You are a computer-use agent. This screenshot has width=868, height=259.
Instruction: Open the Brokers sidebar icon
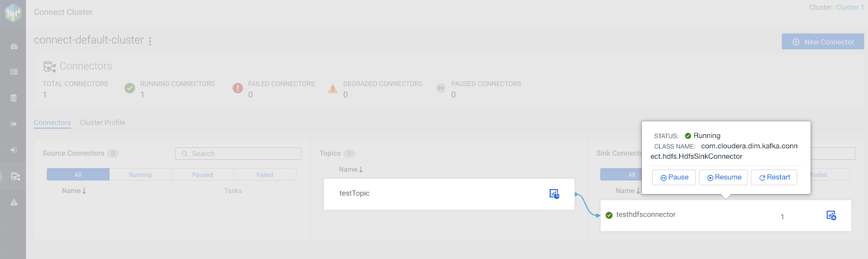pos(14,72)
